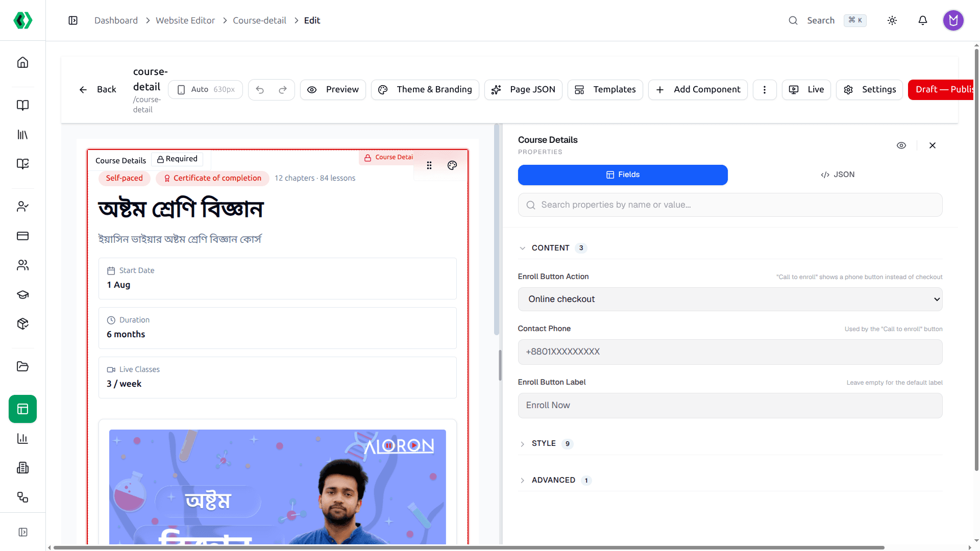Viewport: 980px width, 551px height.
Task: Open the user avatar menu
Action: tap(953, 20)
